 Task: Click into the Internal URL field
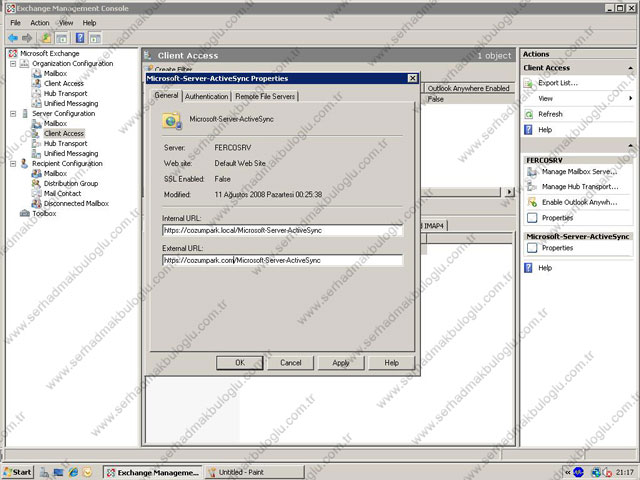[282, 231]
